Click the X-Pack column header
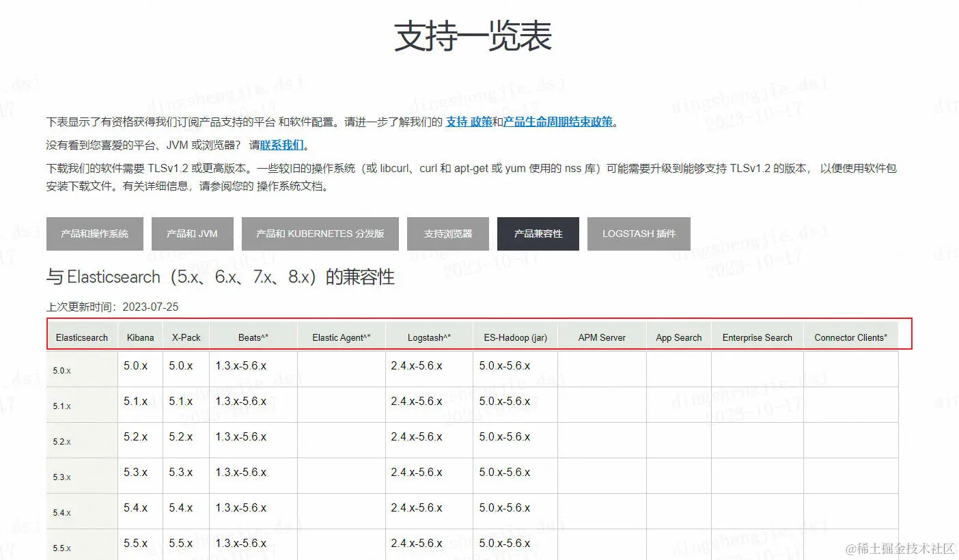Viewport: 959px width, 560px height. (186, 337)
